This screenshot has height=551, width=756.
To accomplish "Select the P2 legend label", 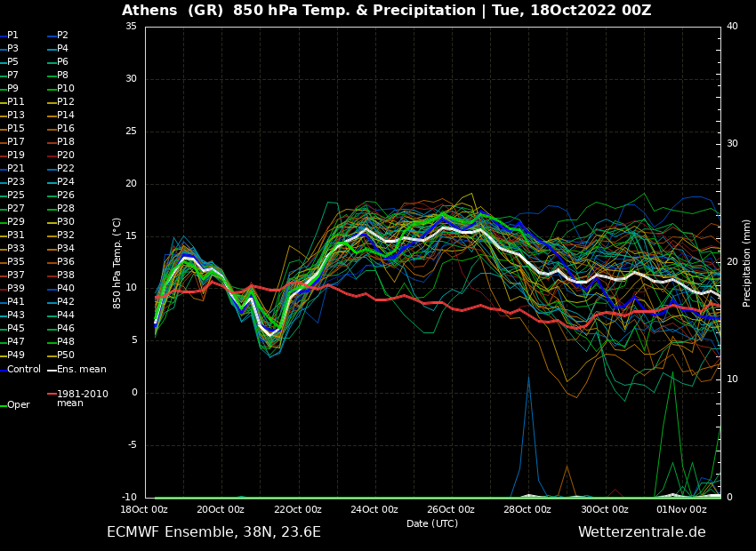I will 62,36.
